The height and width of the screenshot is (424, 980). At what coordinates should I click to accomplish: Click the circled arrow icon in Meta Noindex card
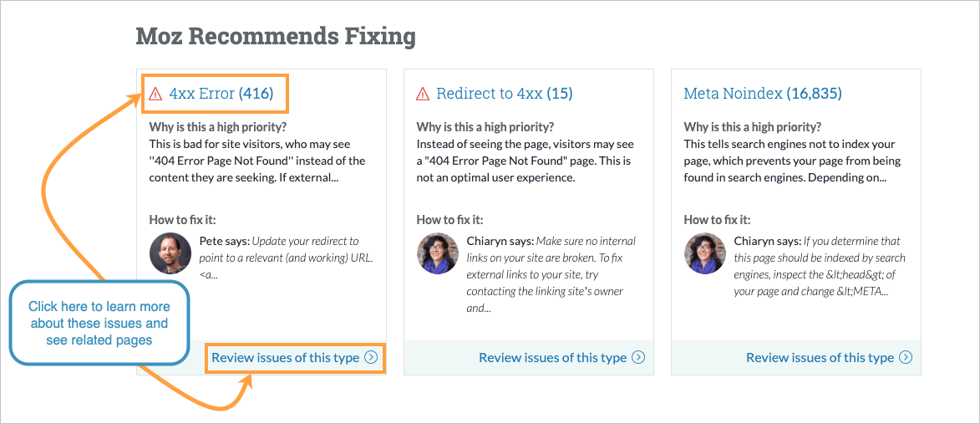[906, 358]
